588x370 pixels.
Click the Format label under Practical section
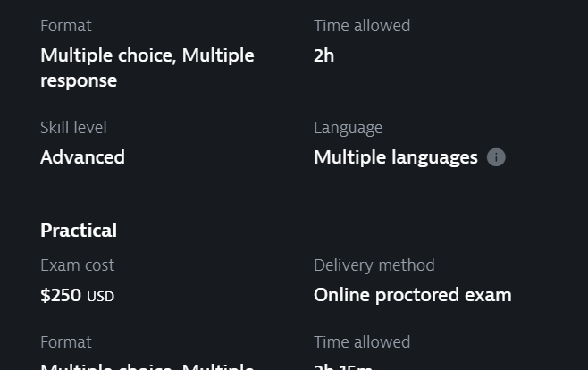coord(66,342)
